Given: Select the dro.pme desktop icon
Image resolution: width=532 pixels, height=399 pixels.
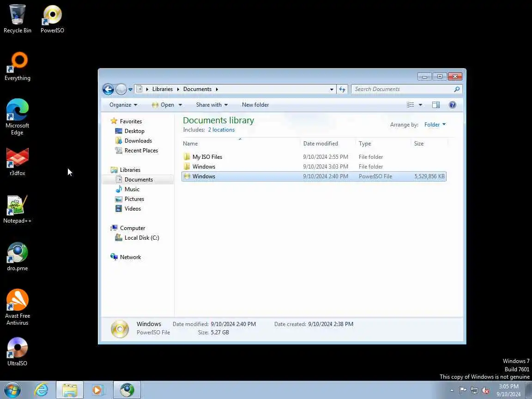Looking at the screenshot, I should 17,257.
